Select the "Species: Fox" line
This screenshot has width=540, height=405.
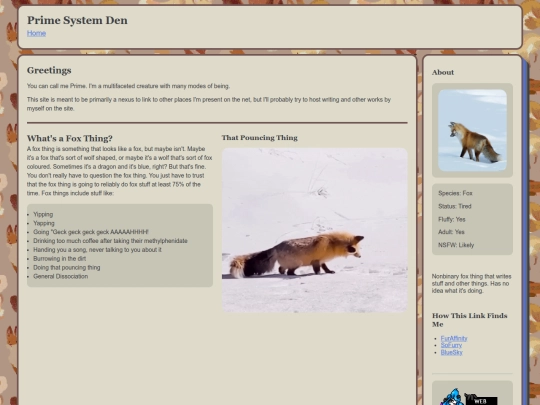(x=455, y=193)
